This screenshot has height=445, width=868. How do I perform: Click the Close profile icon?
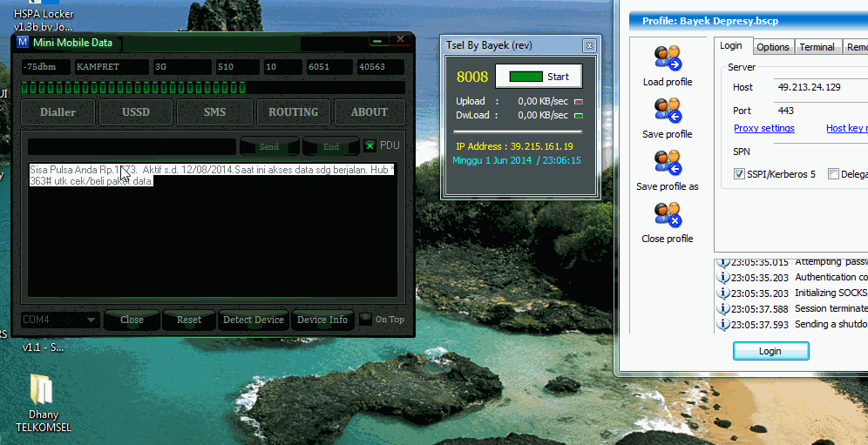click(x=667, y=215)
